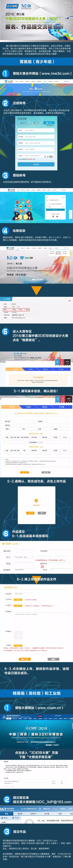Viewport: 73px width, 868px height.
Task: Click the orange upload work button
Action: (x=30, y=513)
